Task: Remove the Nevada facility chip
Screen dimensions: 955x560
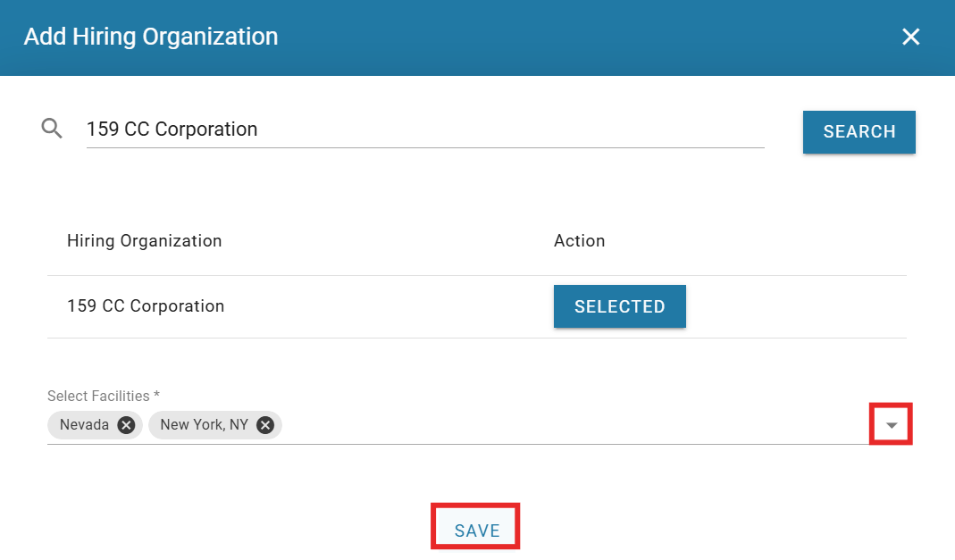Action: click(127, 425)
